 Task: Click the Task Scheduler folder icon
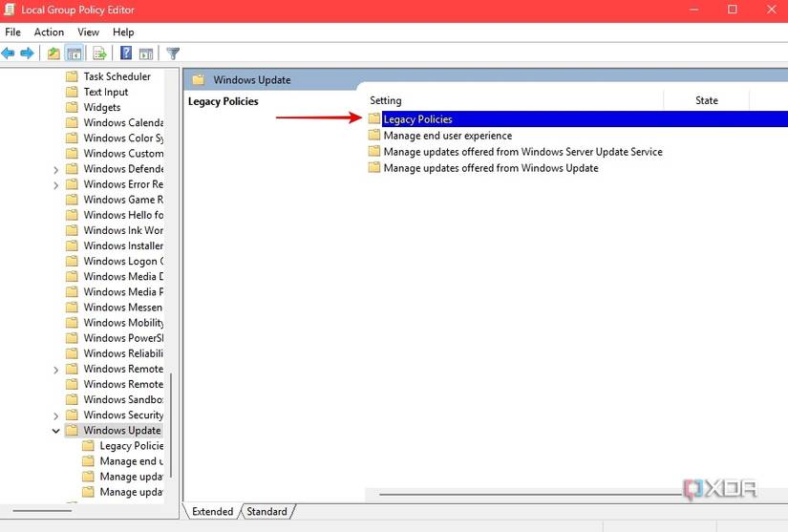pos(73,76)
